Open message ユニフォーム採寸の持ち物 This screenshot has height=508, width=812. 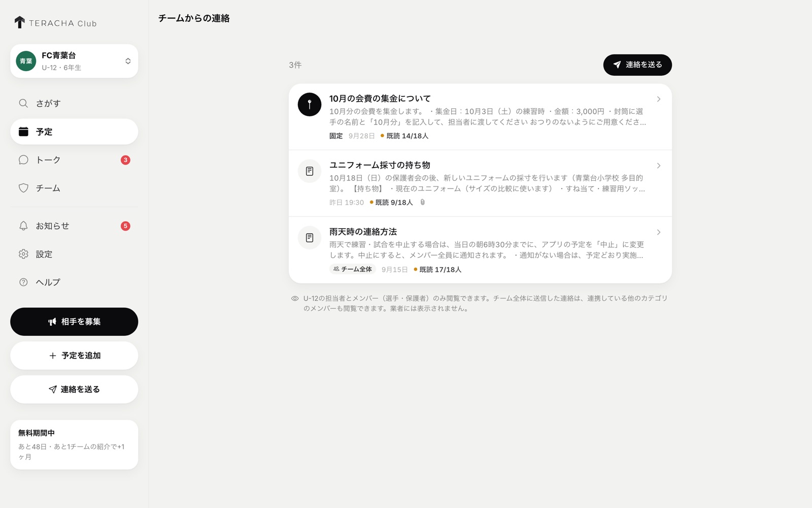click(x=480, y=183)
